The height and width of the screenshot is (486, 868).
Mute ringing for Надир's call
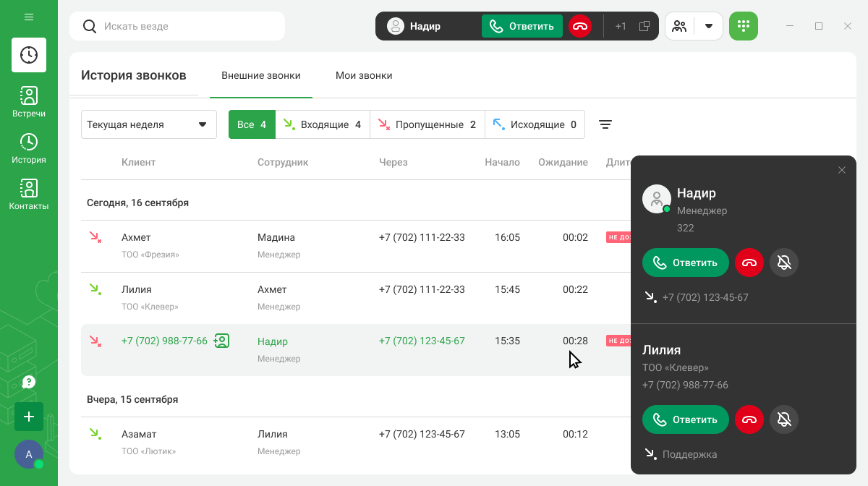[x=784, y=263]
